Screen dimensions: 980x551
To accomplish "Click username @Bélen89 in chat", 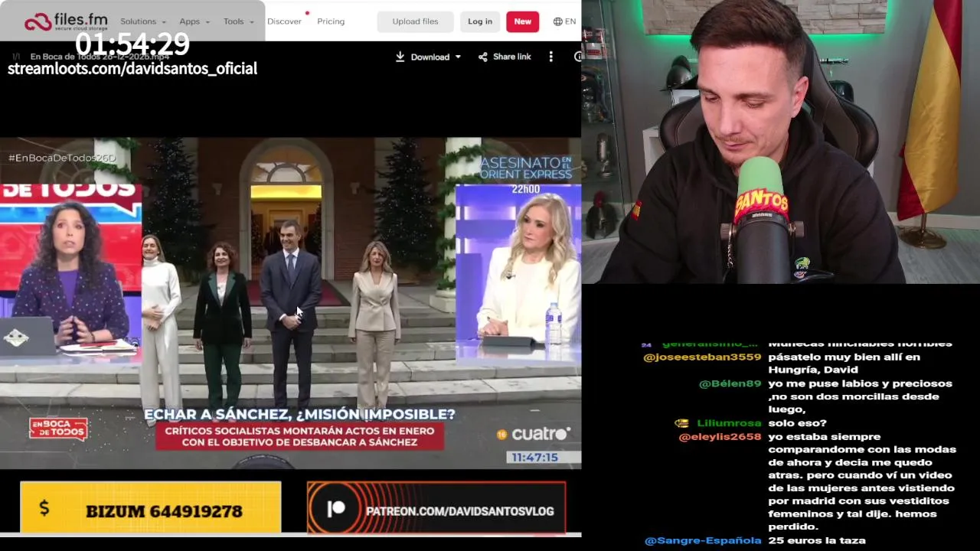I will pos(730,383).
